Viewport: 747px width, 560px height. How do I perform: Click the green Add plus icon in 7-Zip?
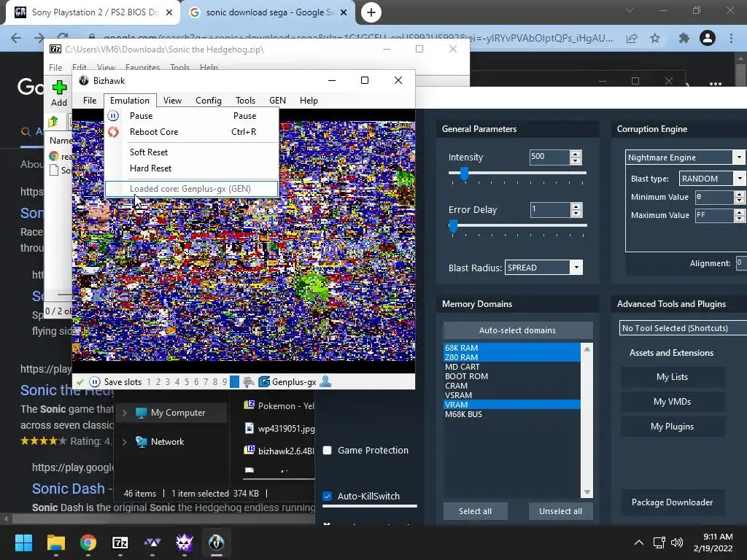pos(59,87)
